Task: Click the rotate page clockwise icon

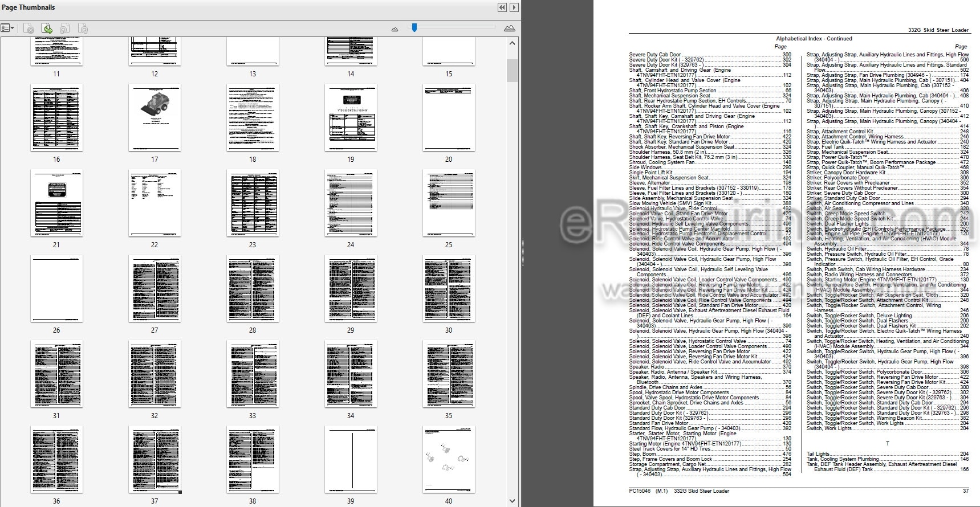Action: point(83,28)
